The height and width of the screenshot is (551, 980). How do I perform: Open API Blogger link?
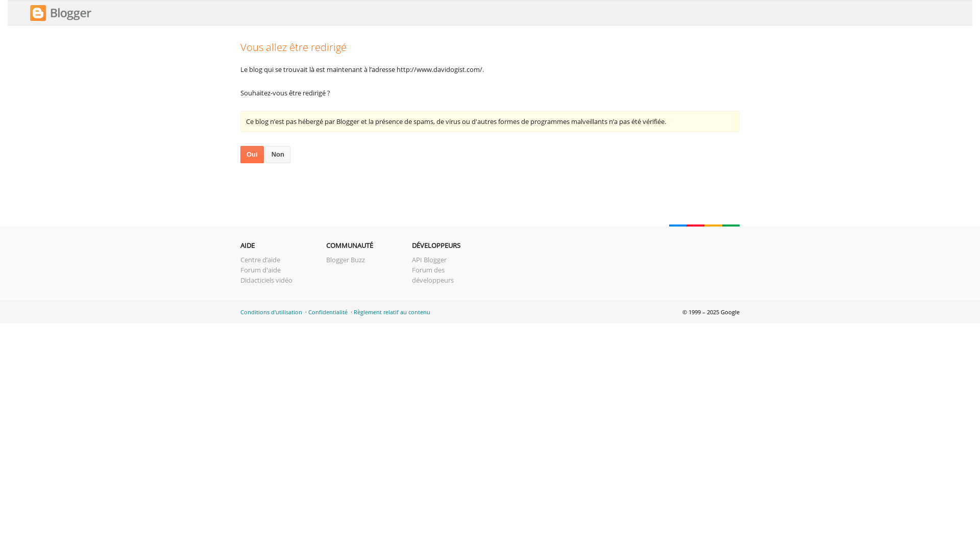(429, 260)
